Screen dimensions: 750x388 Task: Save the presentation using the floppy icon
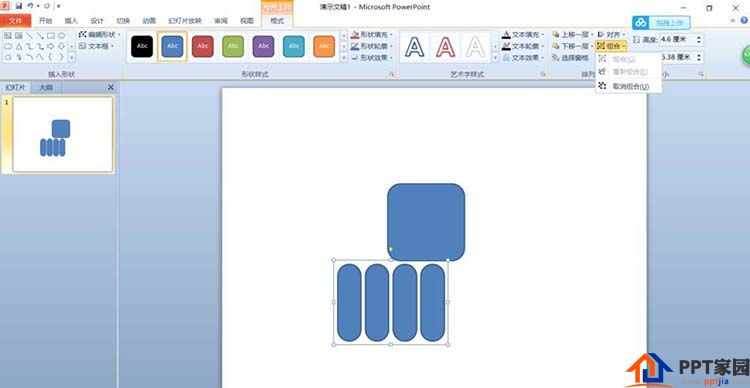18,6
